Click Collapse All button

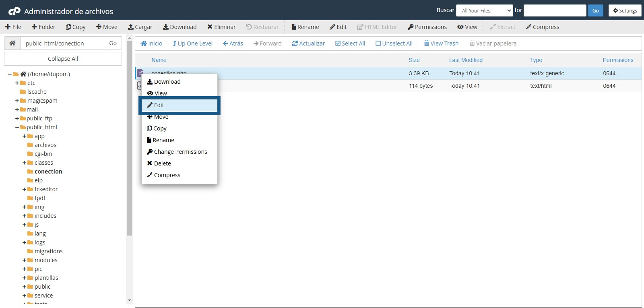[63, 59]
